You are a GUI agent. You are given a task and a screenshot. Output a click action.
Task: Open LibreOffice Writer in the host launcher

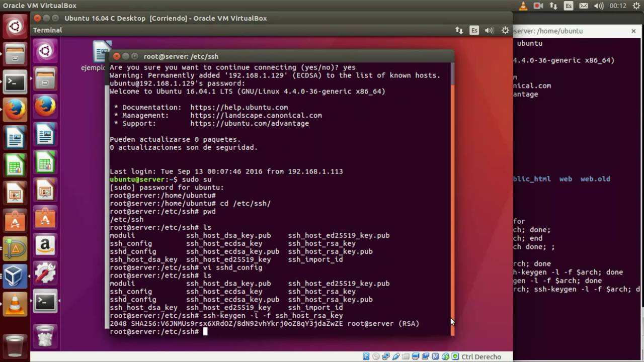click(15, 137)
